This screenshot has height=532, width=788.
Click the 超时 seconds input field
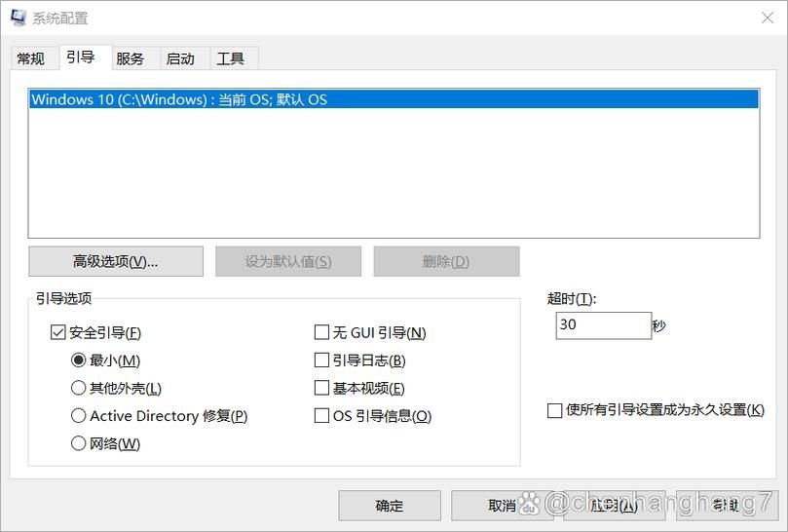click(604, 325)
